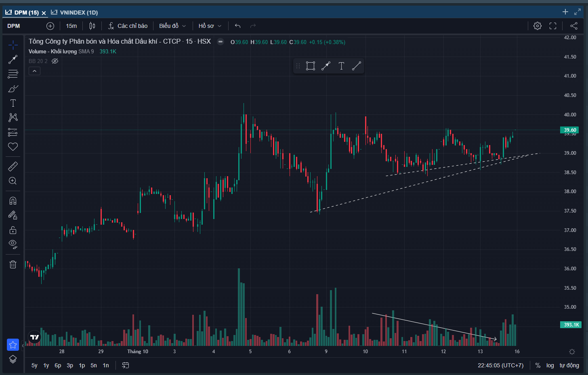Open the ruler measure tool
The image size is (588, 375).
tap(13, 166)
